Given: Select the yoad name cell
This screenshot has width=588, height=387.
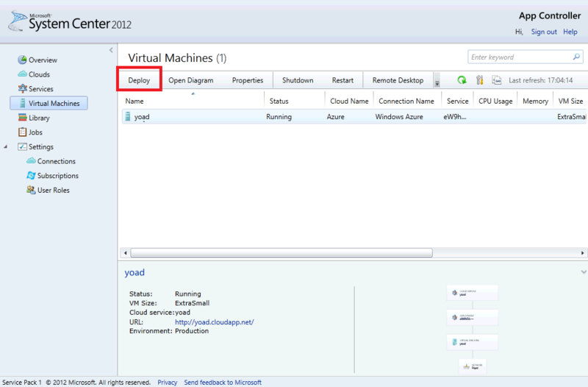Looking at the screenshot, I should click(x=142, y=117).
